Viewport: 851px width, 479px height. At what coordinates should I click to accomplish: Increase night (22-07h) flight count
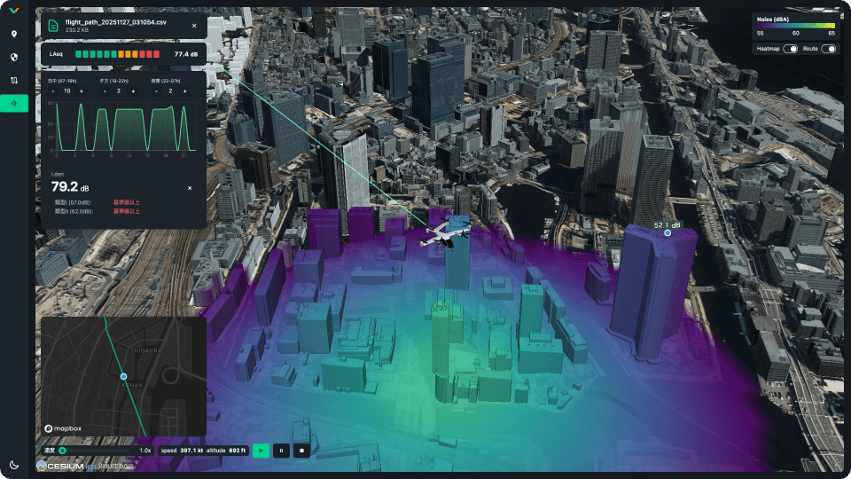(x=185, y=91)
